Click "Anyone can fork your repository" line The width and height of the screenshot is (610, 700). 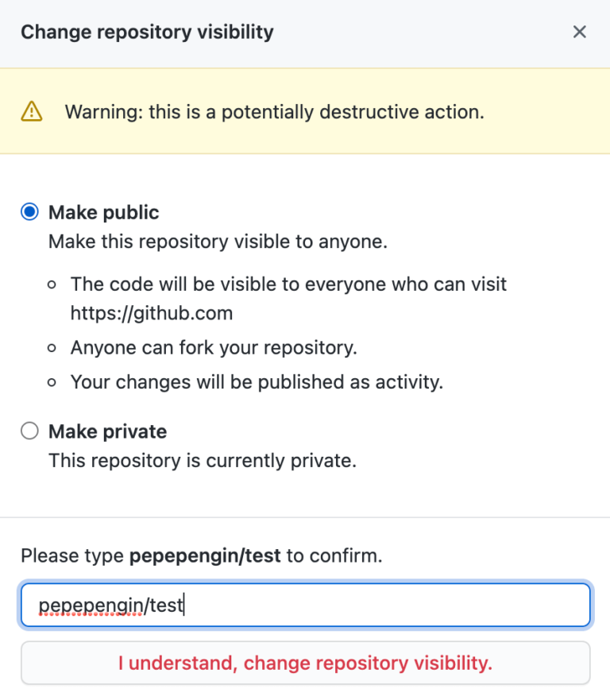tap(214, 347)
